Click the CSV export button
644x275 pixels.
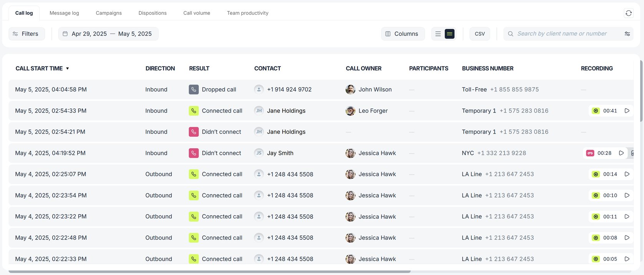point(479,34)
